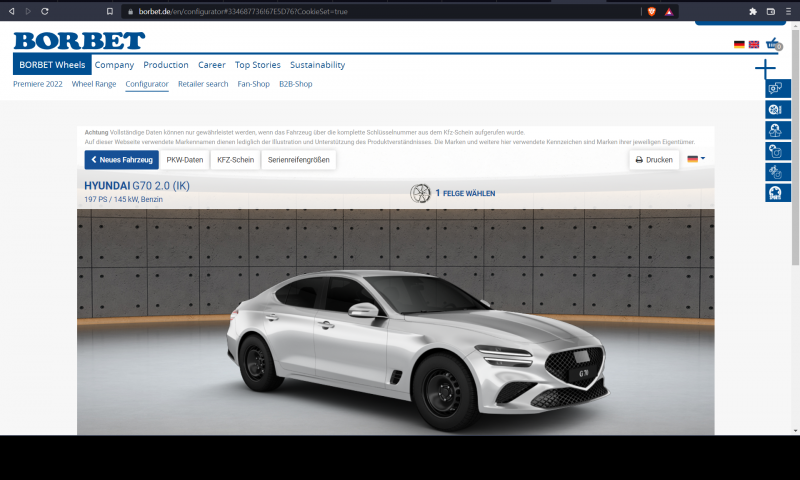Go to Wheel Range page
Screen dimensions: 800x480
94,84
